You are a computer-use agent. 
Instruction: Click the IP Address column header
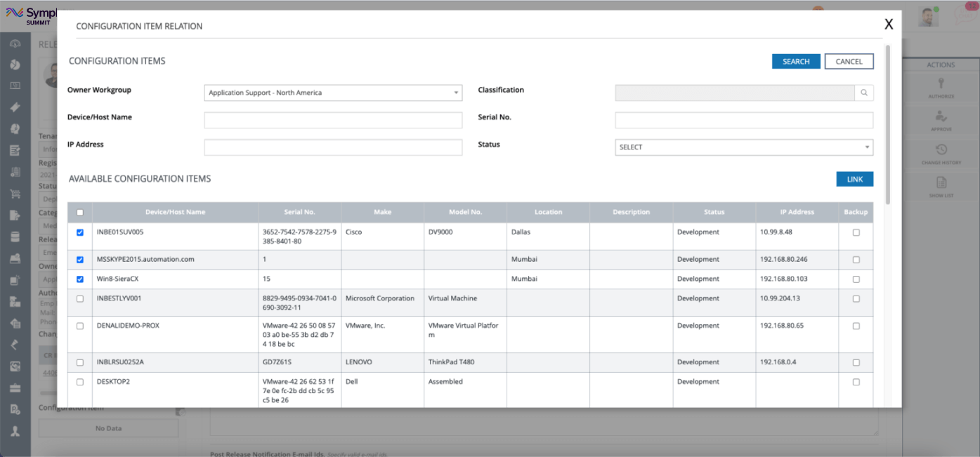(797, 212)
